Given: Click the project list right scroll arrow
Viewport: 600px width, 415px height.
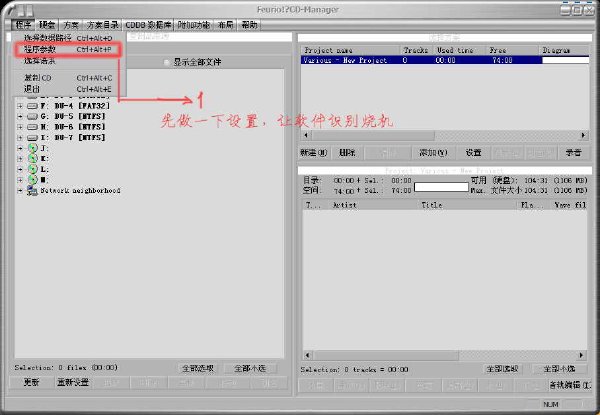Looking at the screenshot, I should point(583,135).
